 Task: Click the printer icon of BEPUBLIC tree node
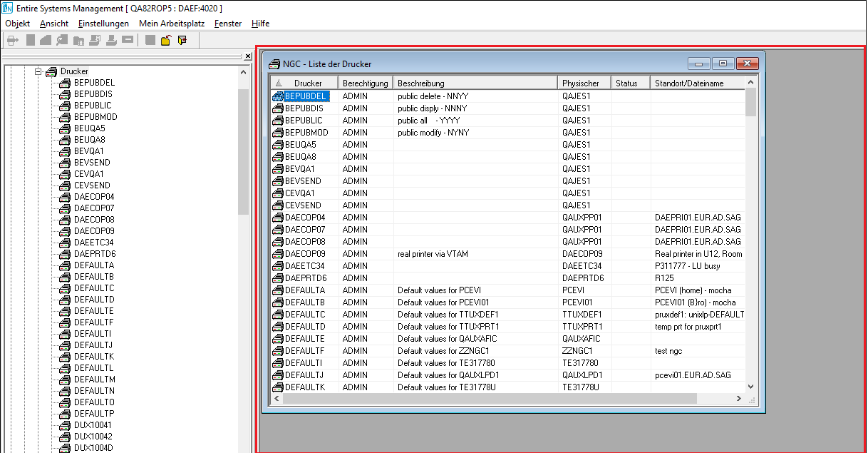click(65, 106)
